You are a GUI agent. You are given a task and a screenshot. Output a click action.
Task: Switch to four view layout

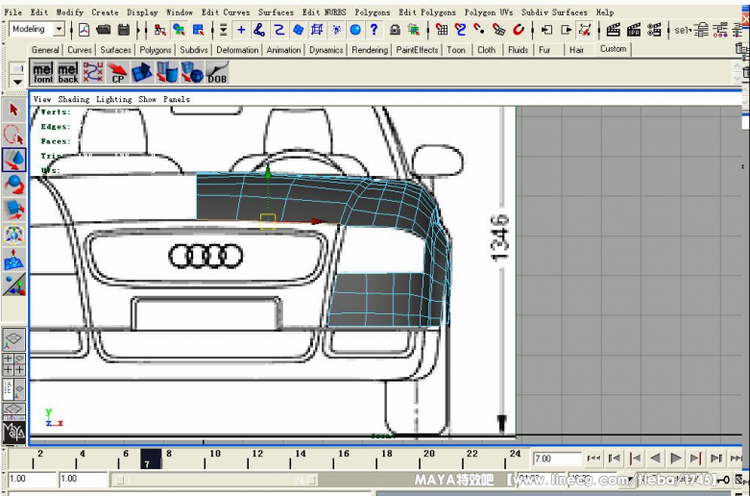(14, 364)
